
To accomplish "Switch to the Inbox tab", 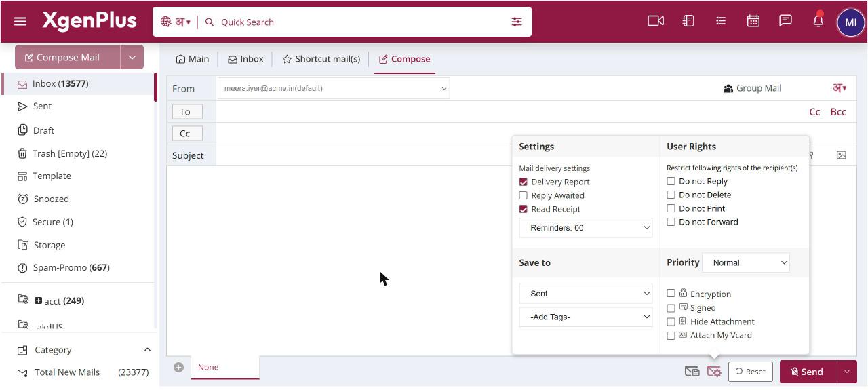I will pos(245,59).
